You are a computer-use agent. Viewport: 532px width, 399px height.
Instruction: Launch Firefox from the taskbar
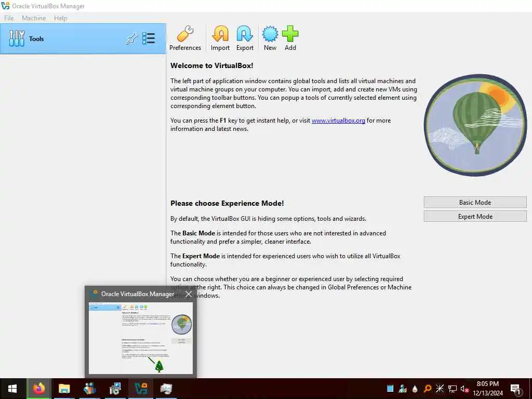39,389
